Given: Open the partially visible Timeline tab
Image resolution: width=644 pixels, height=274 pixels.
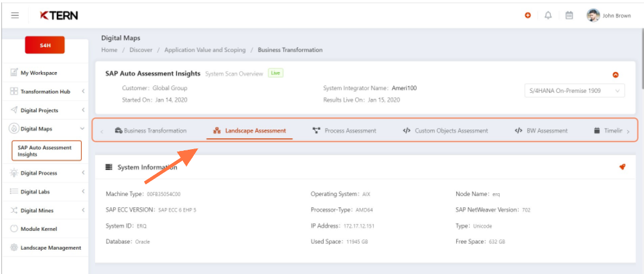Looking at the screenshot, I should (608, 130).
